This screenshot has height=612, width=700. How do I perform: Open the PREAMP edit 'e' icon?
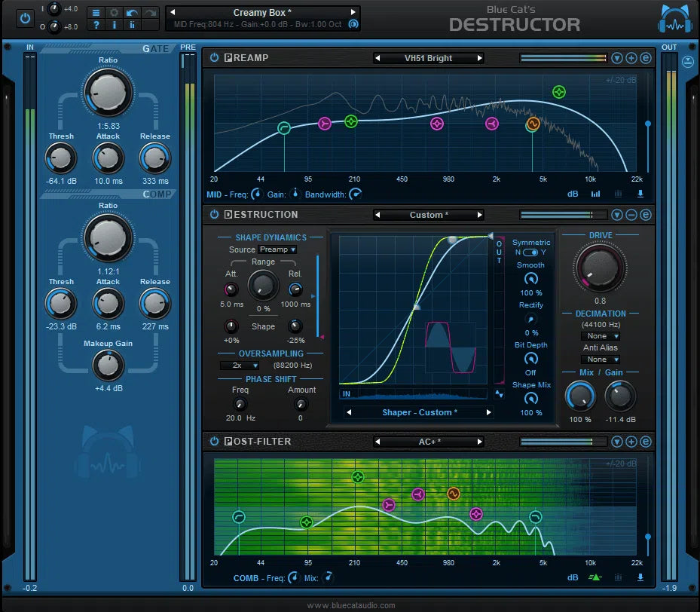647,57
